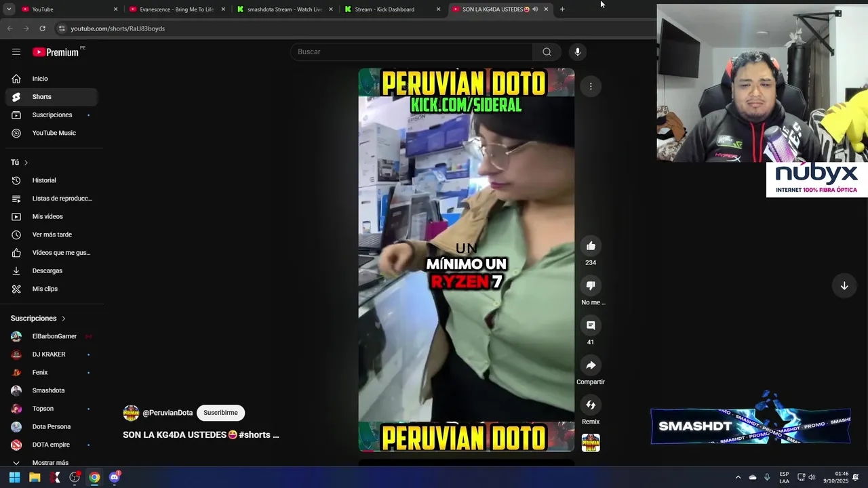Screen dimensions: 868x488
Task: Click the PeruvianDota channel avatar
Action: click(131, 413)
